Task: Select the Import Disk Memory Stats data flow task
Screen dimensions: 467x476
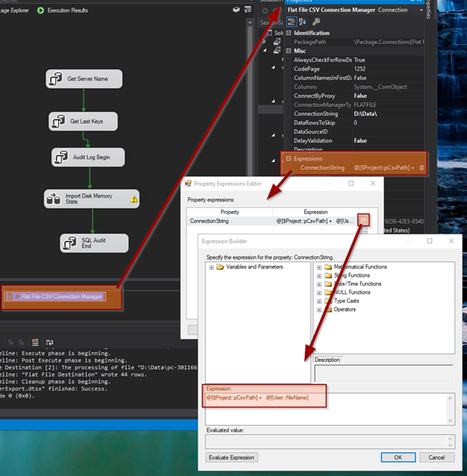Action: (92, 199)
